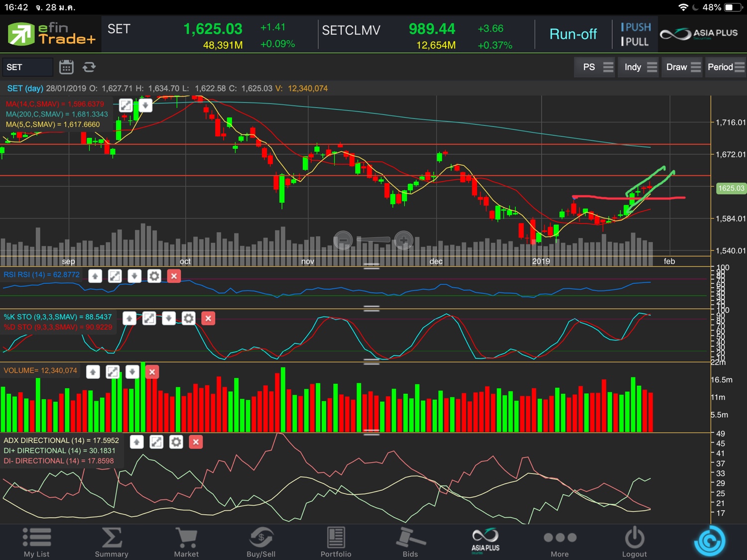Click the refresh chart icon
The width and height of the screenshot is (747, 560).
(89, 67)
